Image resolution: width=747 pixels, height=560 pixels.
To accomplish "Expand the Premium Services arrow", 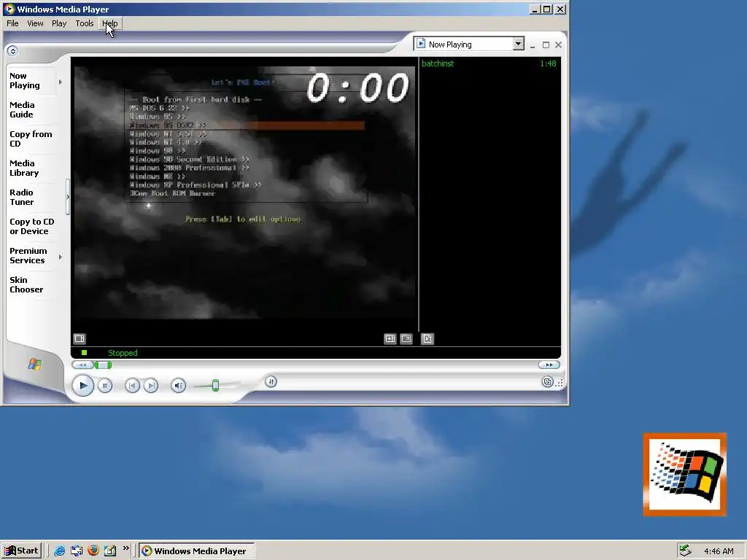I will 61,257.
